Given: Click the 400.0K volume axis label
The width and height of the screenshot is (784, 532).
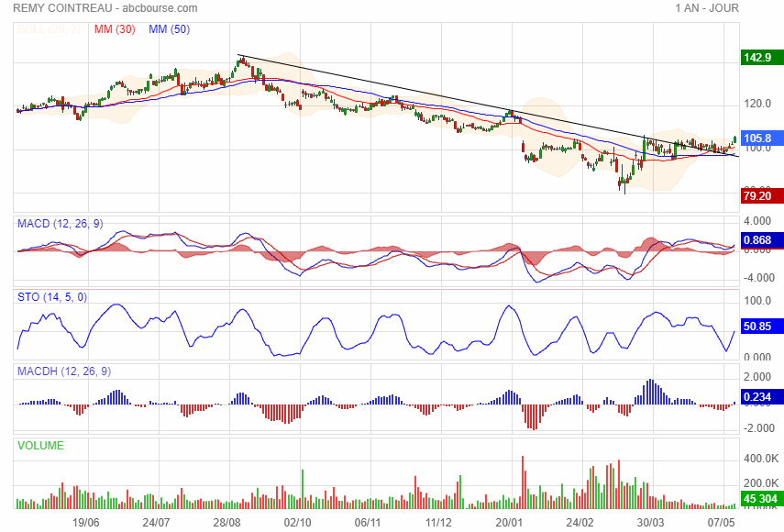Looking at the screenshot, I should coord(761,458).
